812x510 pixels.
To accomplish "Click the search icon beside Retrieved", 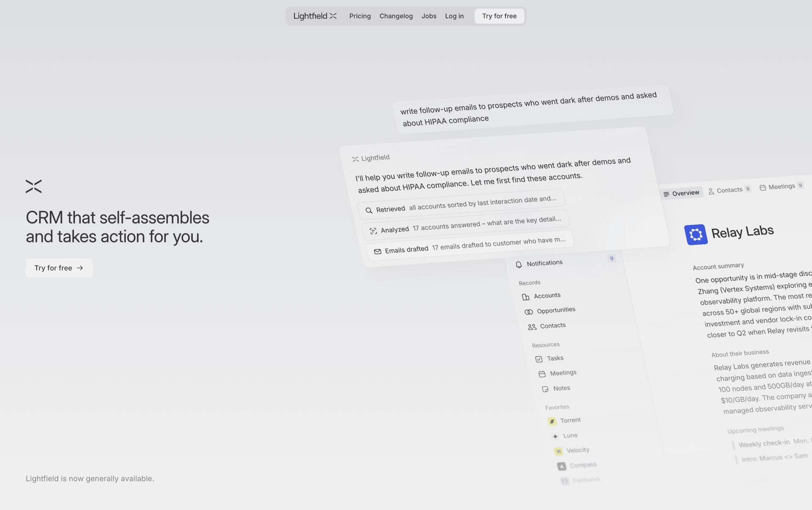I will click(x=369, y=210).
